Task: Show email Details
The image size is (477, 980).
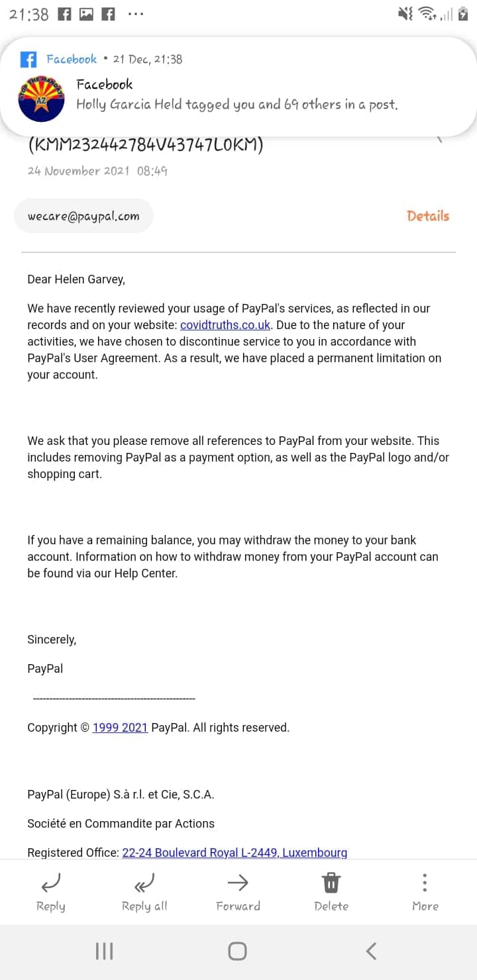Action: (x=428, y=216)
